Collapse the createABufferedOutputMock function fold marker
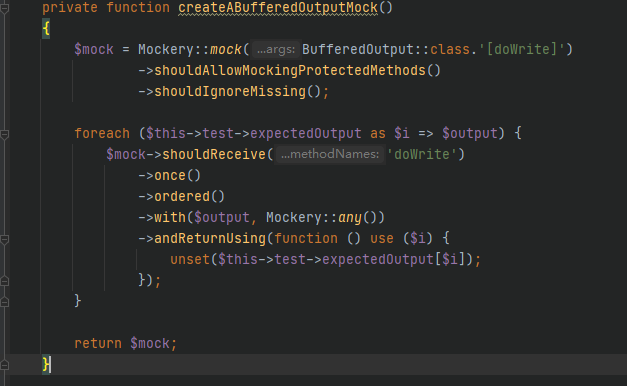Screen dimensions: 627x386 click(x=4, y=8)
